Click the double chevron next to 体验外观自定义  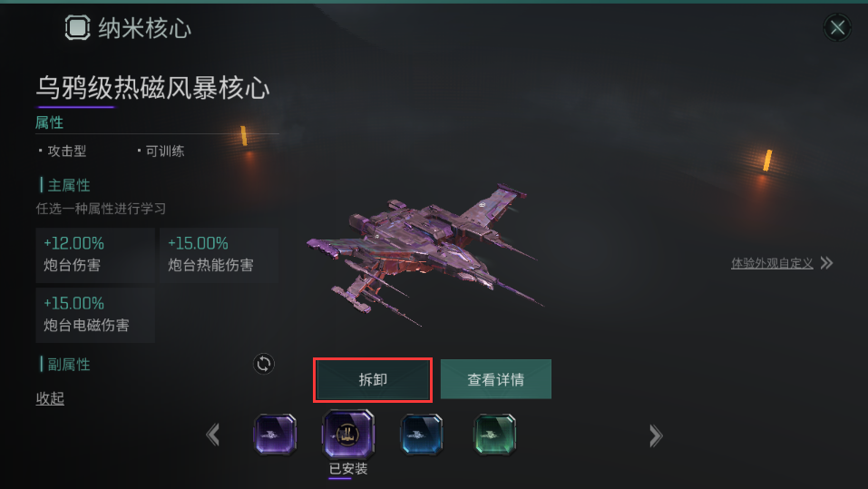coord(826,263)
